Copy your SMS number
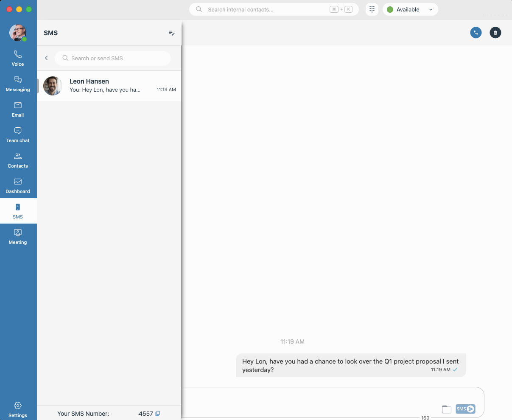This screenshot has height=420, width=512. point(158,413)
